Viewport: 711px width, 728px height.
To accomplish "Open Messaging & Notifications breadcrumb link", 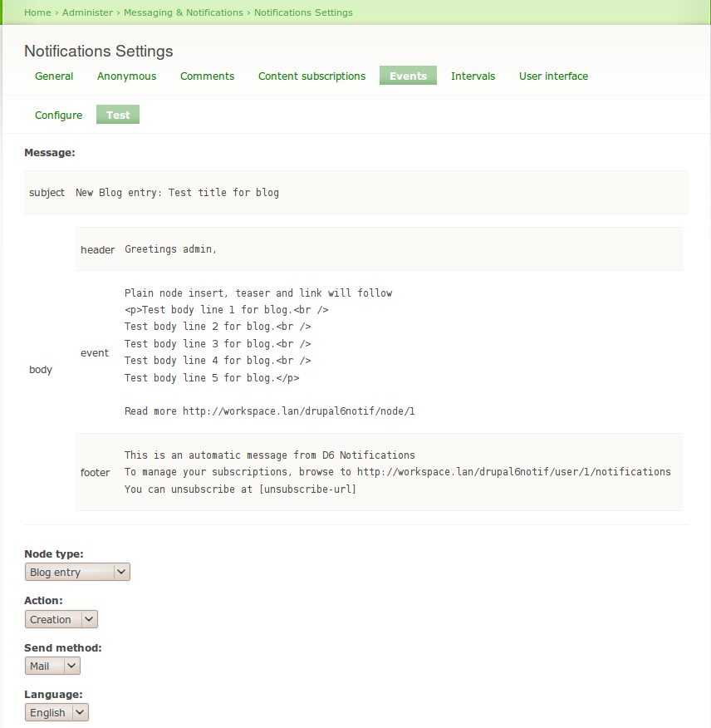I will [x=183, y=12].
